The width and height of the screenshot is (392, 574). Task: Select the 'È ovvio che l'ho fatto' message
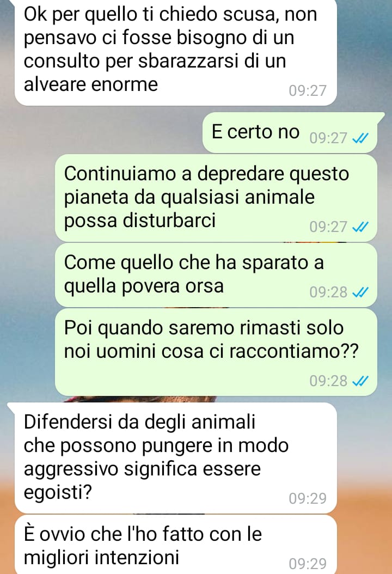click(176, 545)
